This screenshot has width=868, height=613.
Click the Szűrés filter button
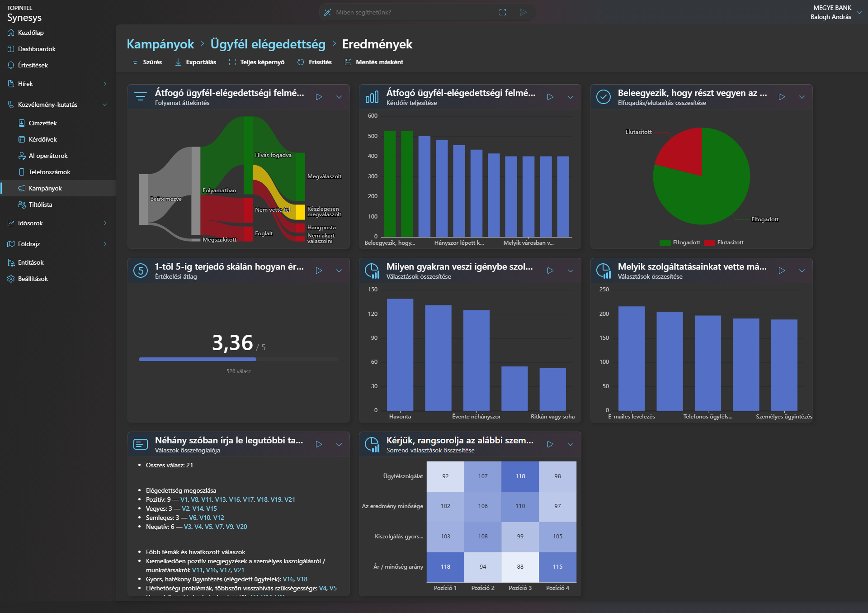[x=146, y=62]
